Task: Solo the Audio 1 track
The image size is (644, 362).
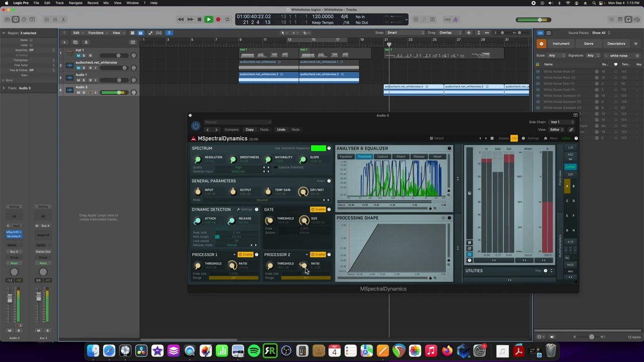Action: [84, 80]
